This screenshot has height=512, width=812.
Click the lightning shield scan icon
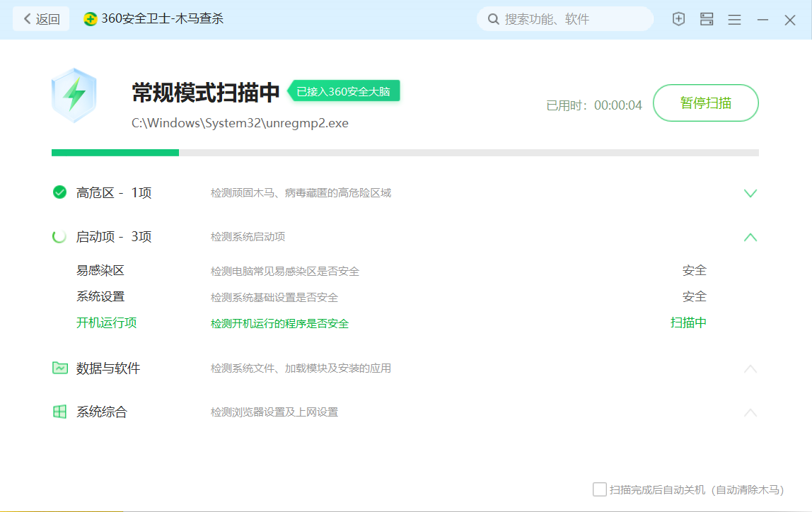pyautogui.click(x=74, y=95)
